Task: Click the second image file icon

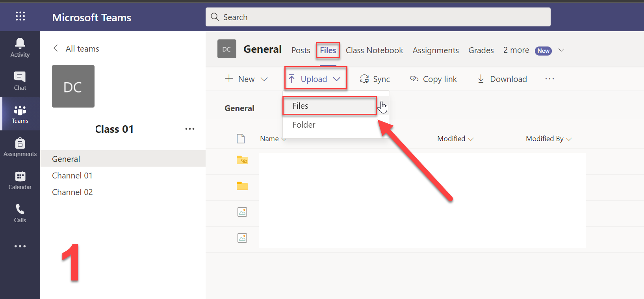Action: point(242,238)
